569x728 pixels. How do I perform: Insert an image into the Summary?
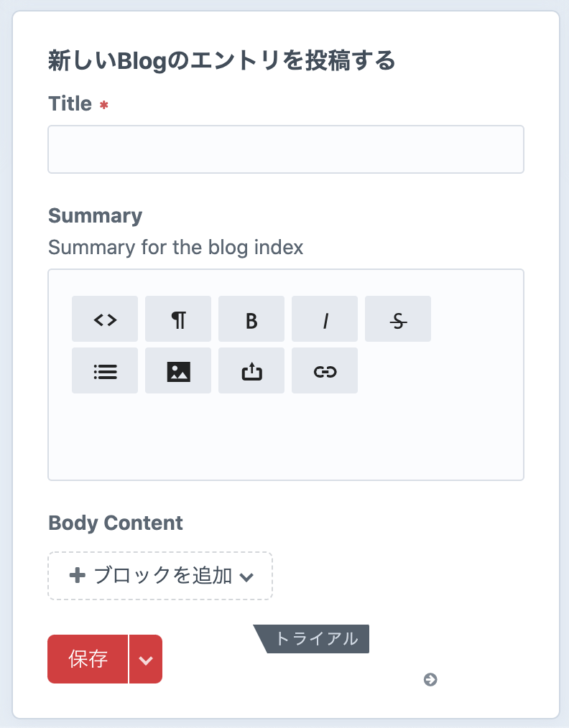tap(178, 370)
